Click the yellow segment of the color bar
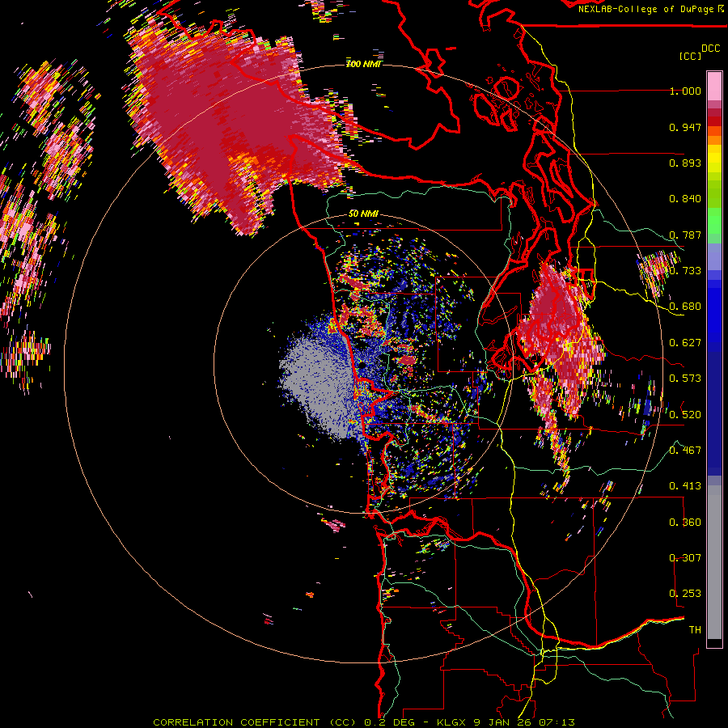Viewport: 728px width, 728px height. [x=714, y=160]
